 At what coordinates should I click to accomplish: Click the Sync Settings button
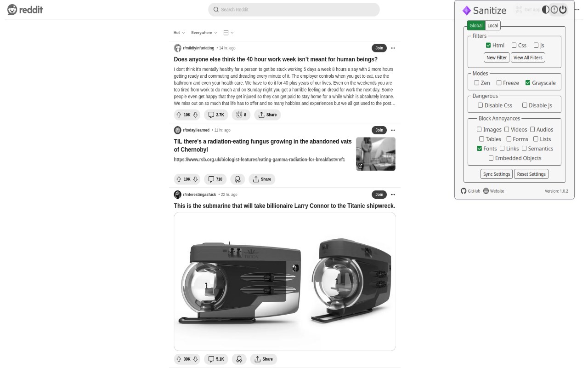coord(497,174)
